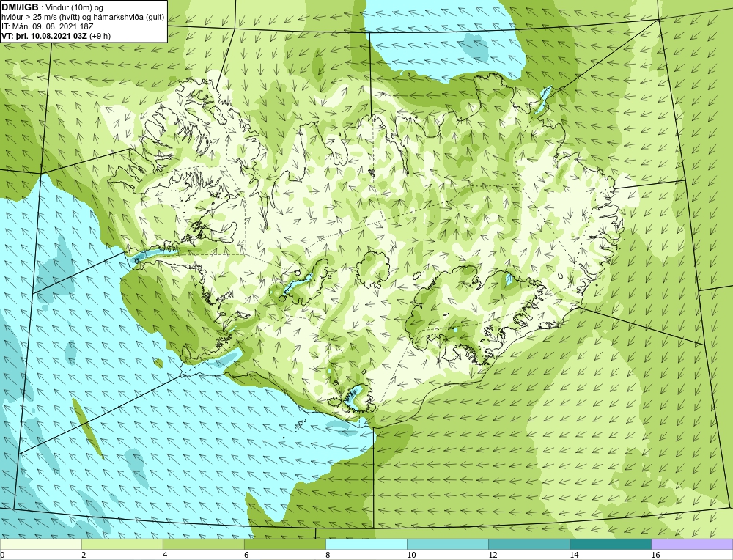This screenshot has width=733, height=560.
Task: Click the 'IT: Mán. 09. 08. 2021 18Z' initial time line
Action: (x=47, y=26)
